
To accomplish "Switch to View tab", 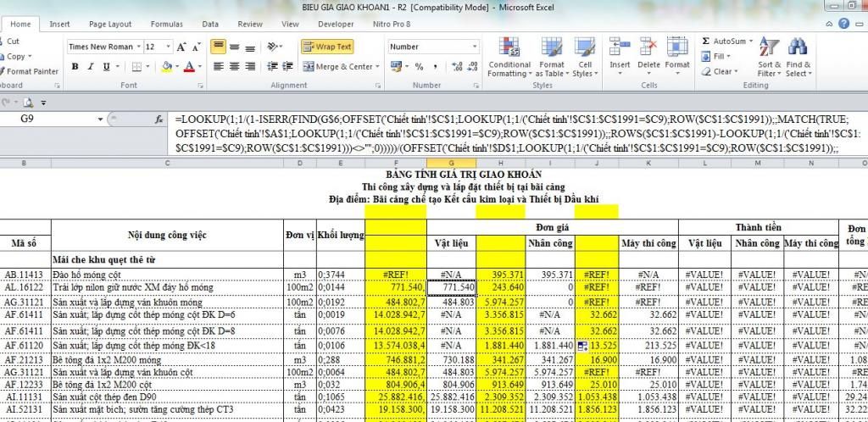I will coord(290,25).
